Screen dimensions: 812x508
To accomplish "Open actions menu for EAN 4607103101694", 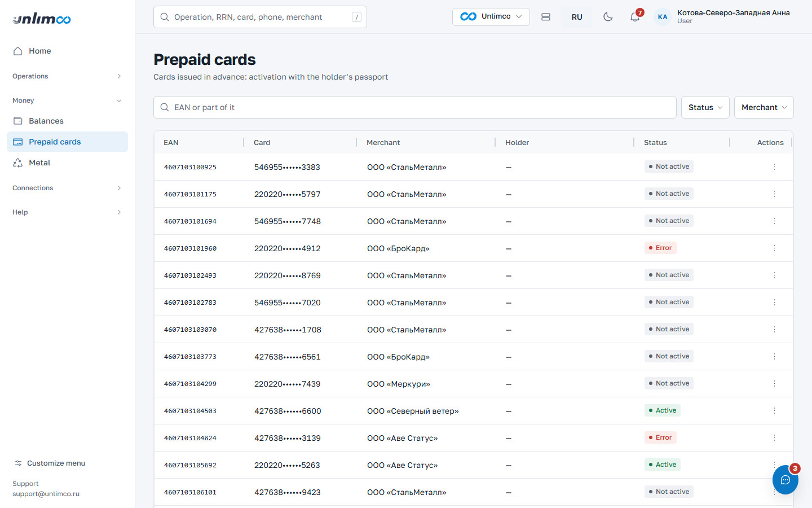I will coord(774,221).
